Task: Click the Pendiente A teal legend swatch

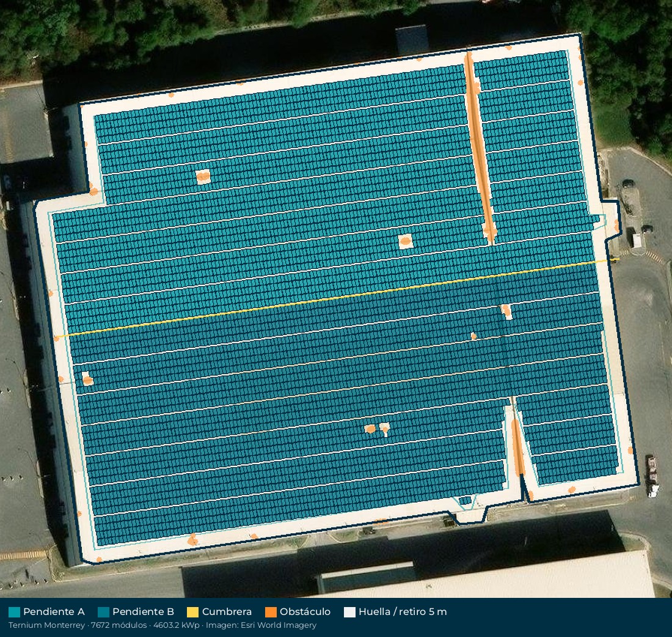Action: point(14,612)
